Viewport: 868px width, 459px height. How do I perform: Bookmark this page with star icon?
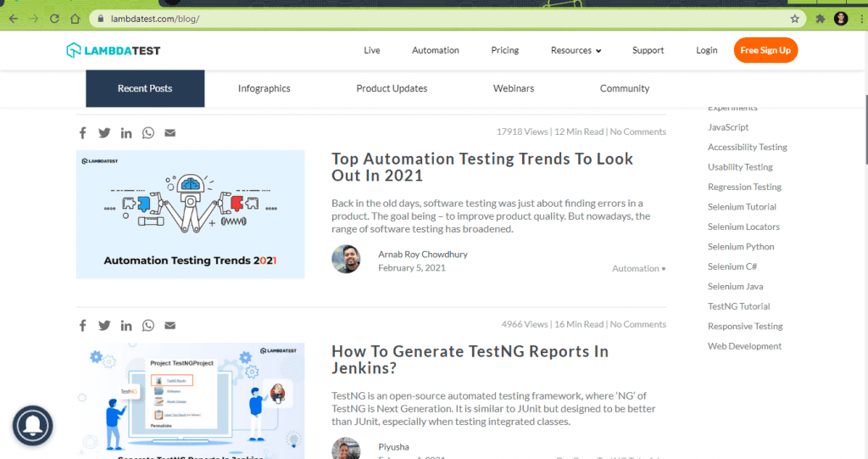click(794, 19)
